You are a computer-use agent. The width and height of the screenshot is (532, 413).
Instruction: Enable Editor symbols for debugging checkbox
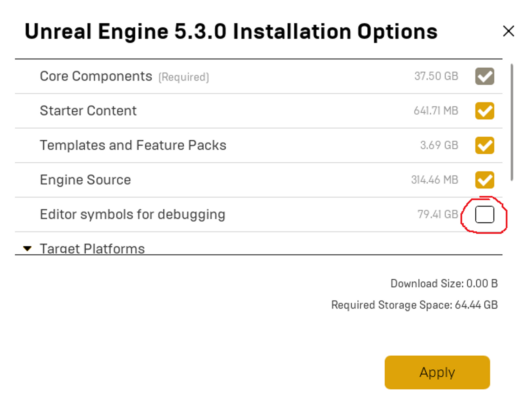pyautogui.click(x=484, y=214)
